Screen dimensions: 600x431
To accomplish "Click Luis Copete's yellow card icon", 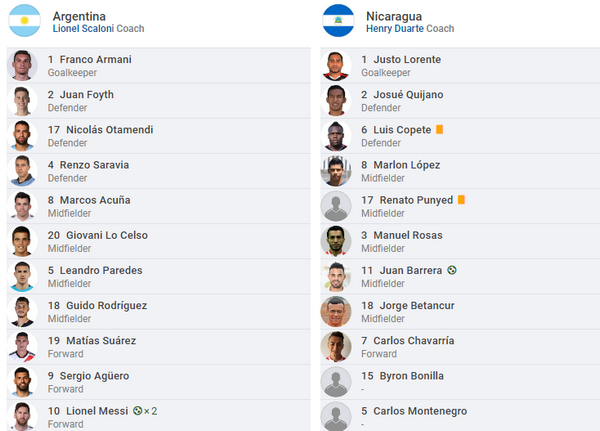I will 440,130.
